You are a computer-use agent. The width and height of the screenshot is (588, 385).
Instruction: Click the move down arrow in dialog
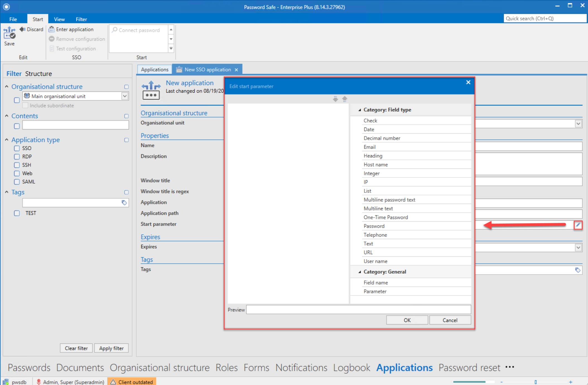pos(335,99)
